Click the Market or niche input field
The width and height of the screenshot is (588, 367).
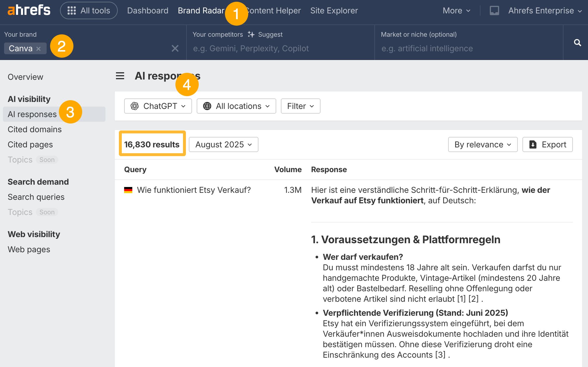point(469,48)
